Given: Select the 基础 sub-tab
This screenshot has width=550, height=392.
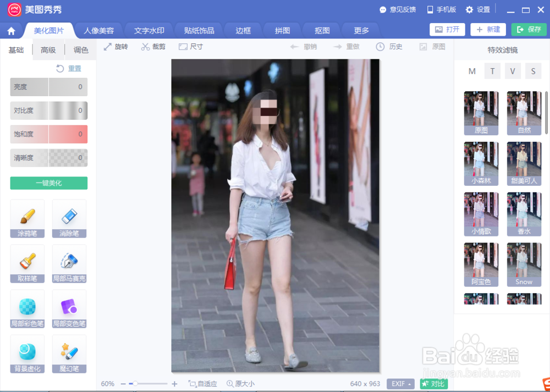Looking at the screenshot, I should click(16, 50).
